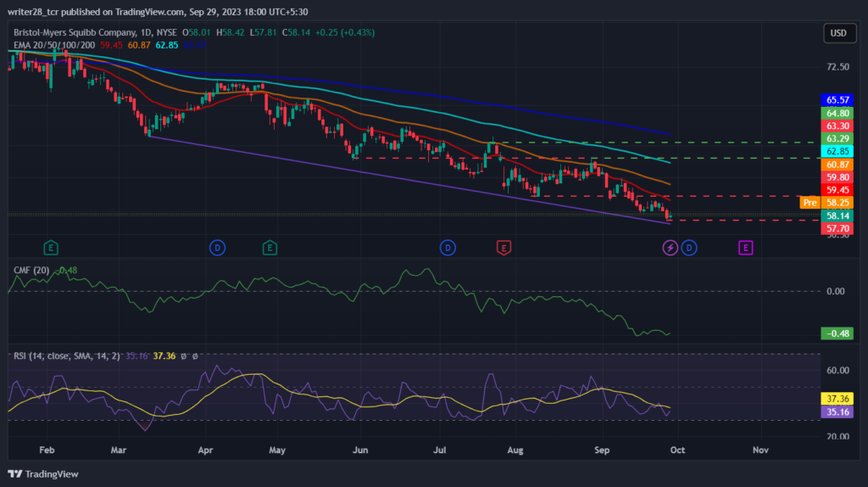Screen dimensions: 868x487
Task: Click the Jun label on the time axis
Action: 360,450
